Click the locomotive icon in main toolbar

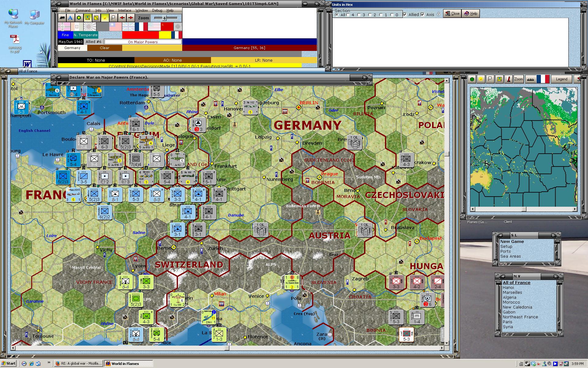click(62, 18)
